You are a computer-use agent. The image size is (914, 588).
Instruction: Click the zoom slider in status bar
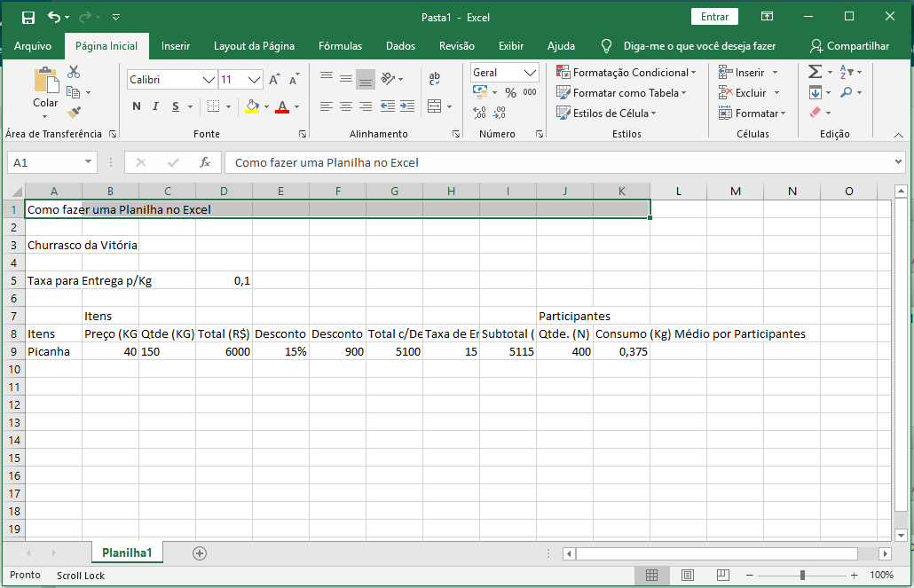(x=802, y=575)
